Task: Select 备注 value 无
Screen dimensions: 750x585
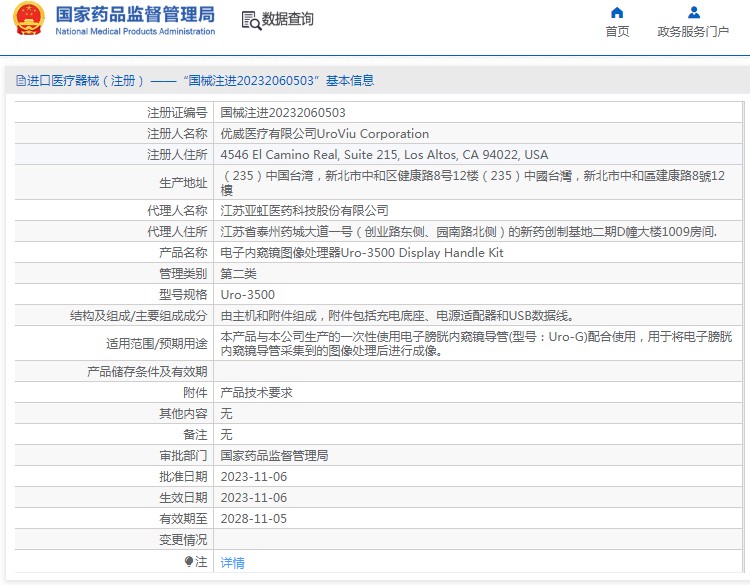Action: tap(226, 435)
